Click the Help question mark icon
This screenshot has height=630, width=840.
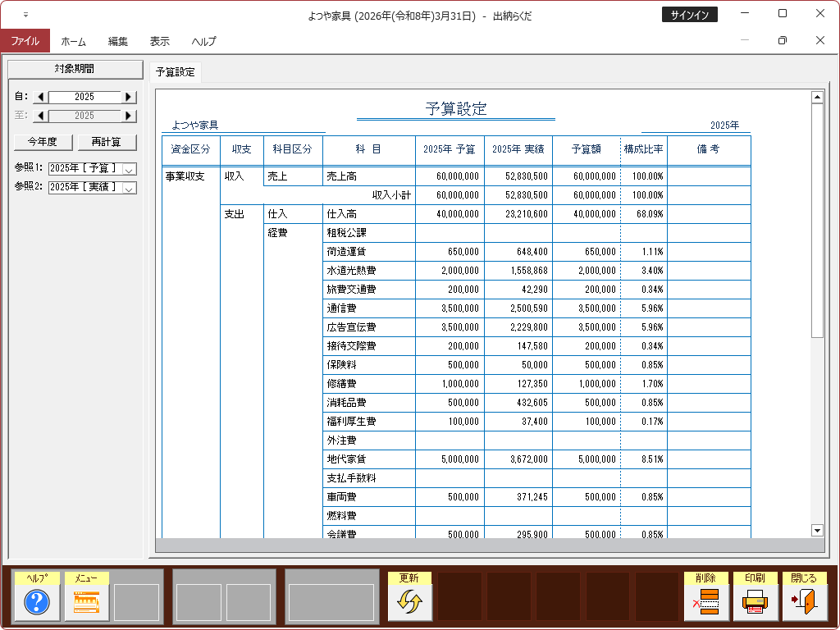(x=37, y=603)
